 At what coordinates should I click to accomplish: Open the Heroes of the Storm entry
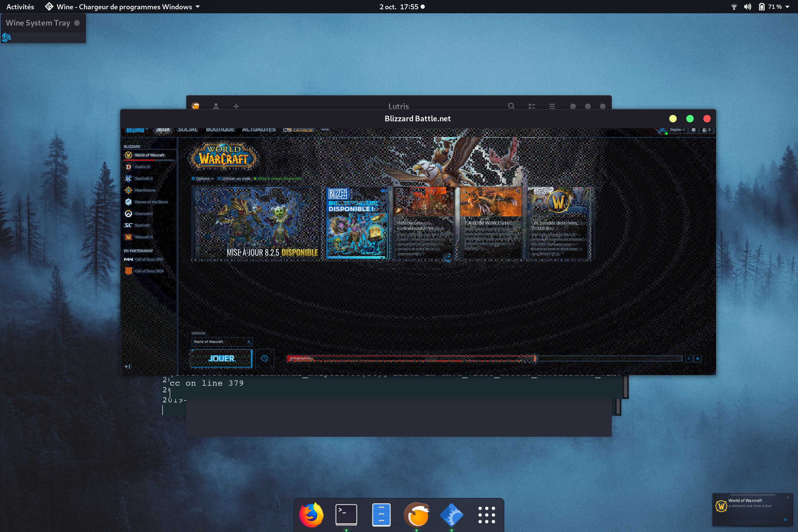(151, 202)
